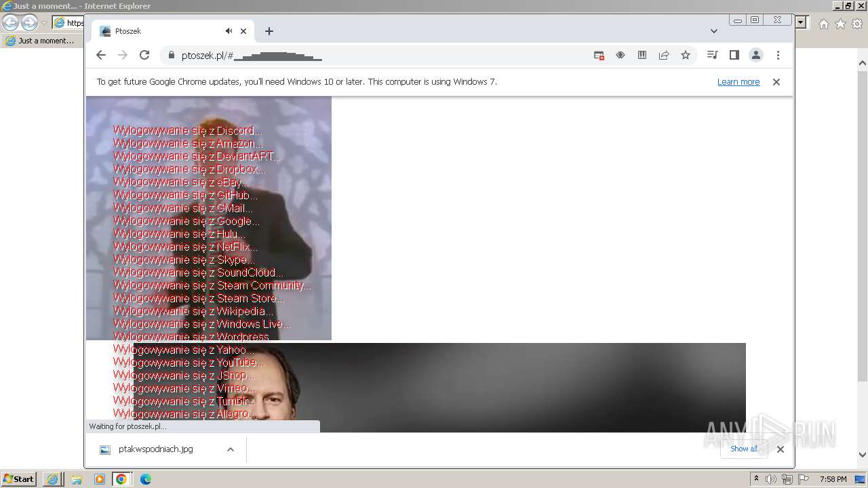
Task: Click 'Wylogowywanie się z Discord...' text
Action: [x=188, y=131]
